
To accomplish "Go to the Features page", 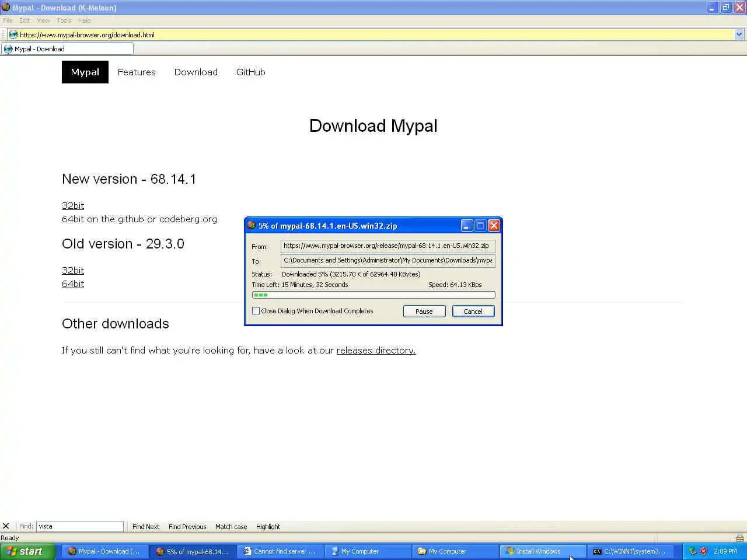I will (x=137, y=72).
